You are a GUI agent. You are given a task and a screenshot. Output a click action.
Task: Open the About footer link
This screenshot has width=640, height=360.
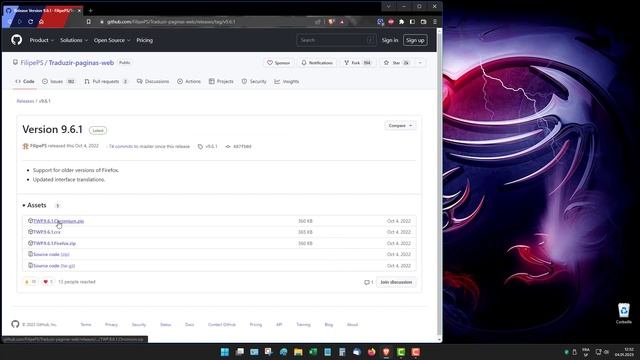(352, 324)
